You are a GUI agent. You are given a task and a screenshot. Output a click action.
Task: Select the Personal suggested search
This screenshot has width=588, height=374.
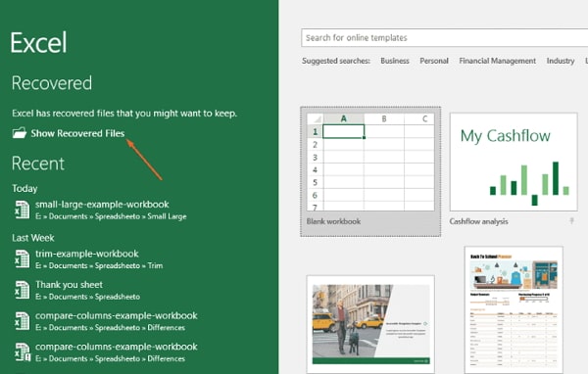[x=434, y=61]
